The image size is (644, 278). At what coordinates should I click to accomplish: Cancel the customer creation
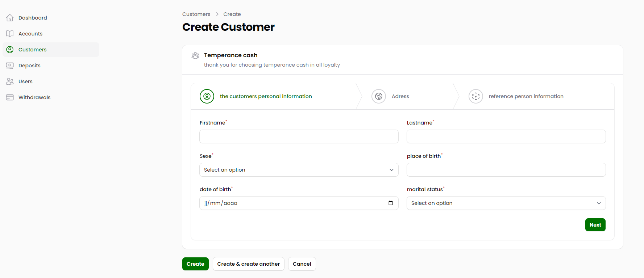pos(302,264)
